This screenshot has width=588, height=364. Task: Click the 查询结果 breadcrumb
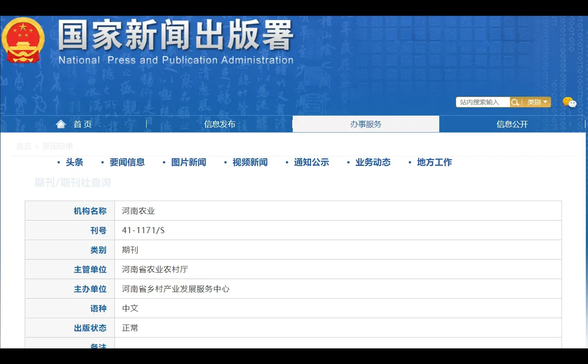pos(57,146)
